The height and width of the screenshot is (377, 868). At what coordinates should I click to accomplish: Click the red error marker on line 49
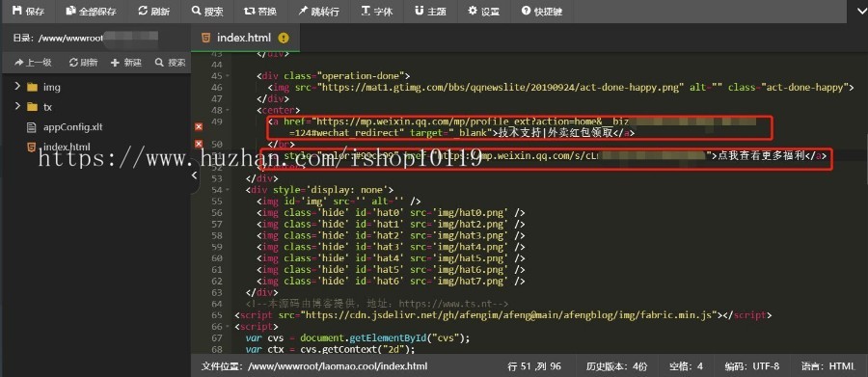[199, 126]
